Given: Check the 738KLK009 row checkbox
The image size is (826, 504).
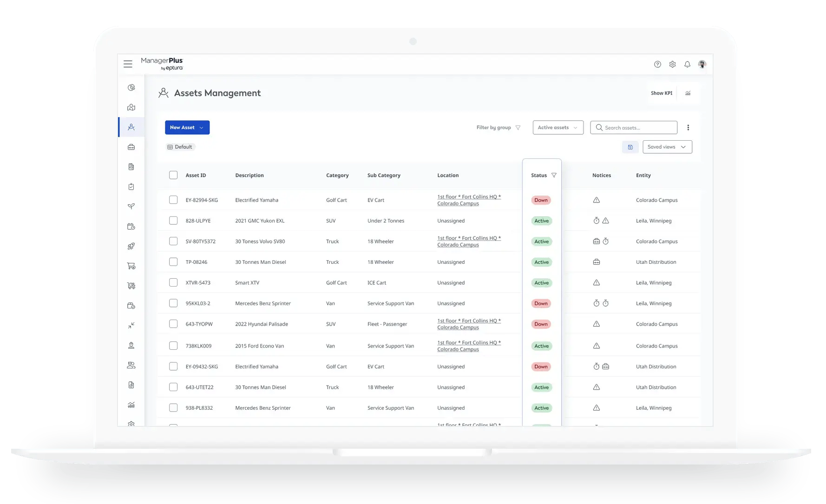Looking at the screenshot, I should 173,346.
